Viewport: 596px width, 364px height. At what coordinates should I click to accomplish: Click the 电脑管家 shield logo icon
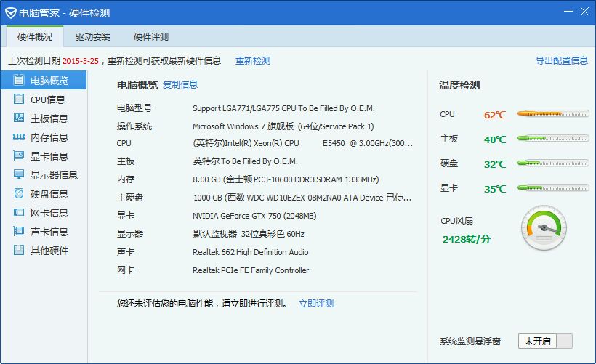coord(11,13)
